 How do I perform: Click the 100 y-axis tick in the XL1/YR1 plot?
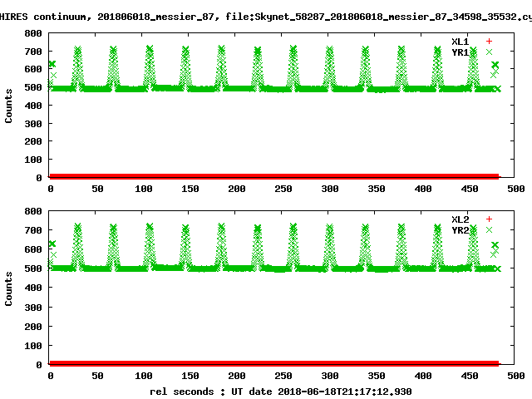pyautogui.click(x=33, y=160)
